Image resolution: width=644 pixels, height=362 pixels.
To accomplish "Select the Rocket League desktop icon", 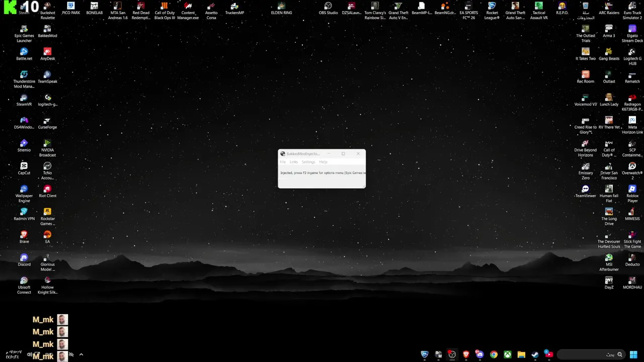I will (x=492, y=12).
